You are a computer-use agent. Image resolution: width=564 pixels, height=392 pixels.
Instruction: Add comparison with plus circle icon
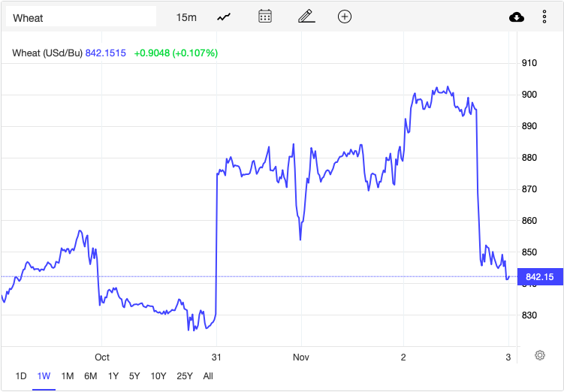point(345,17)
